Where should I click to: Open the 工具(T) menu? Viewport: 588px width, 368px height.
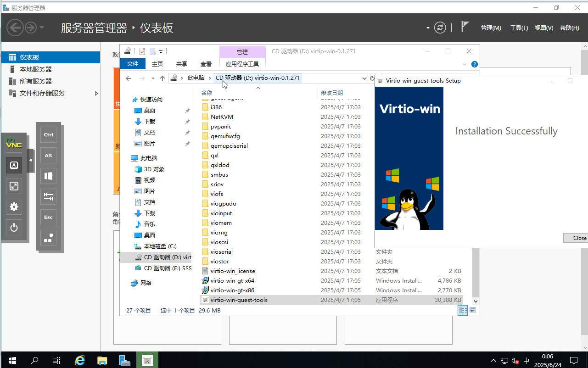click(519, 28)
